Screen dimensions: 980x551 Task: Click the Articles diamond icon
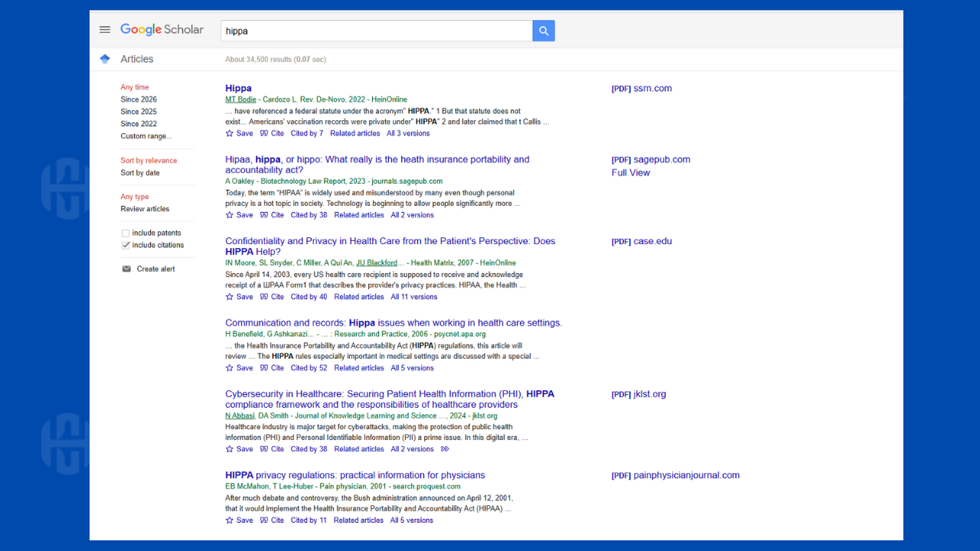(x=105, y=59)
